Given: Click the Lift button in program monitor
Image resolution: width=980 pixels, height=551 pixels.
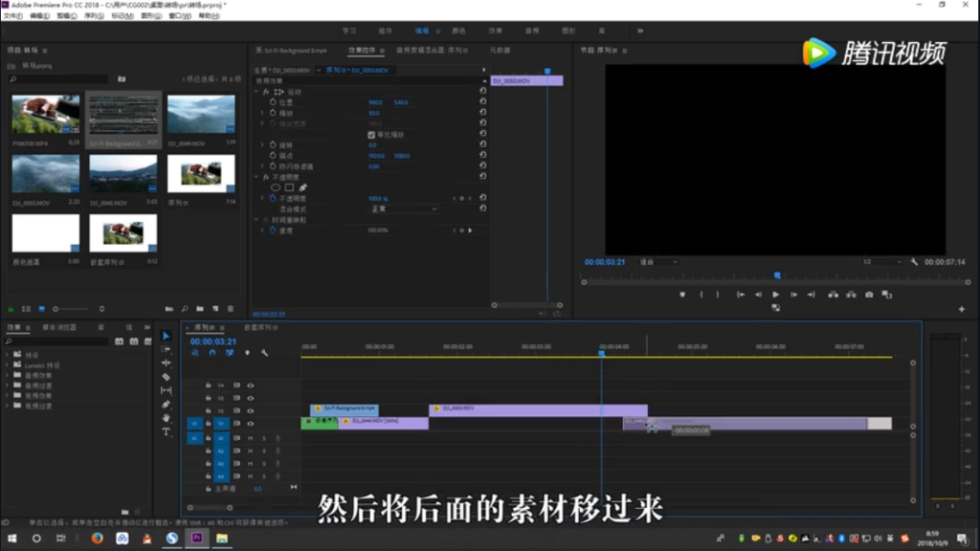Looking at the screenshot, I should click(834, 295).
